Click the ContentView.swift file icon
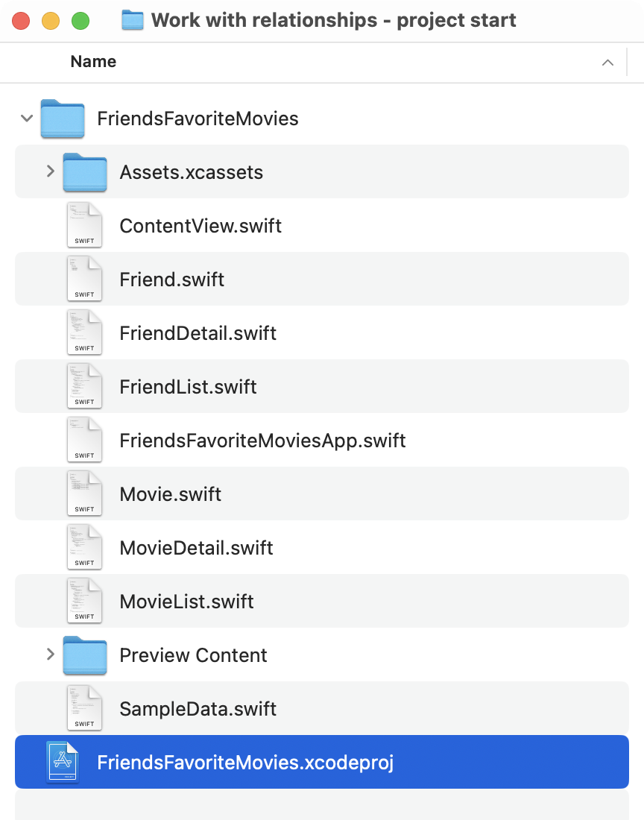This screenshot has width=644, height=820. (x=84, y=225)
